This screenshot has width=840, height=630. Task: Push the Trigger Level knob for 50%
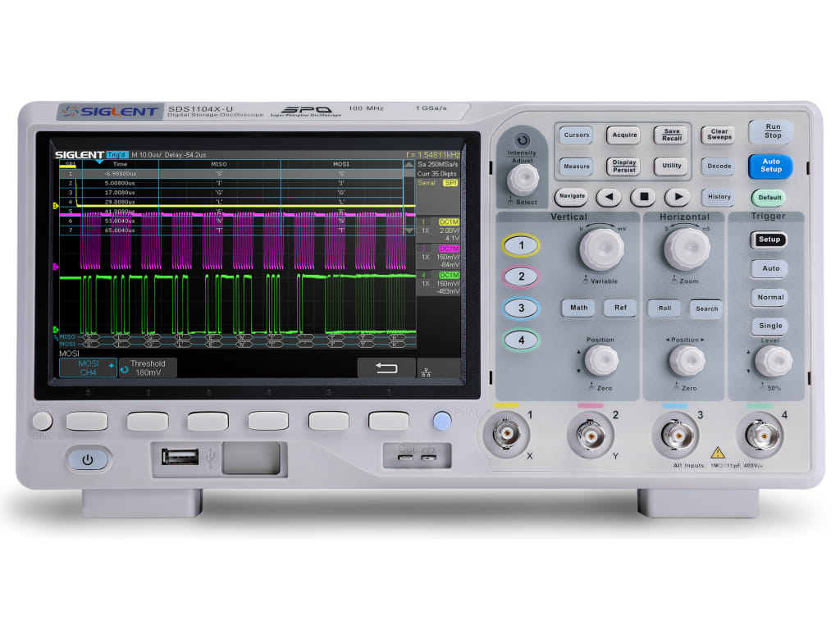tap(773, 361)
